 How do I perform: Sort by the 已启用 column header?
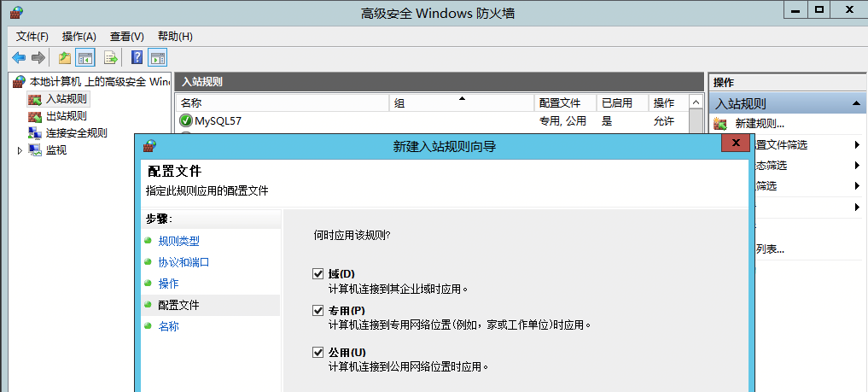point(623,103)
